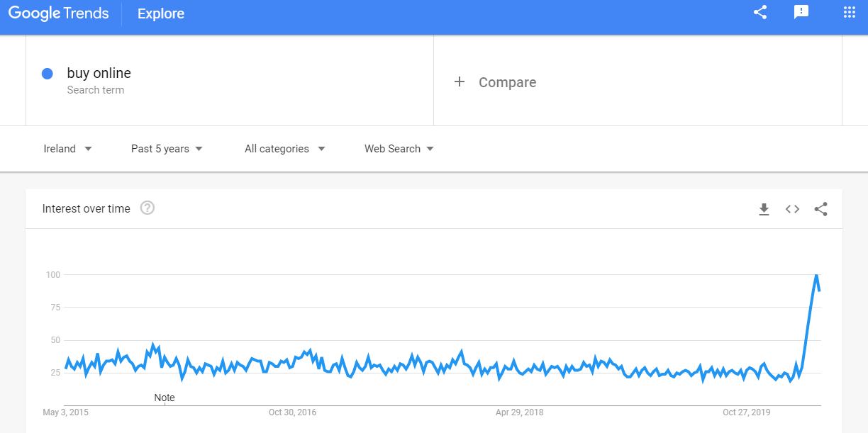Edit the buy online search term
The height and width of the screenshot is (433, 868).
[x=99, y=74]
